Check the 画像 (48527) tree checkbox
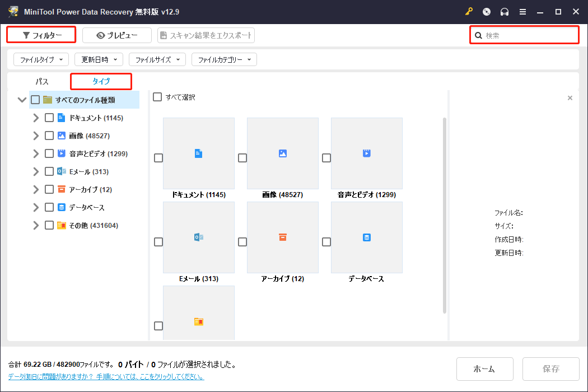Screen dimensions: 588x392 tap(49, 136)
